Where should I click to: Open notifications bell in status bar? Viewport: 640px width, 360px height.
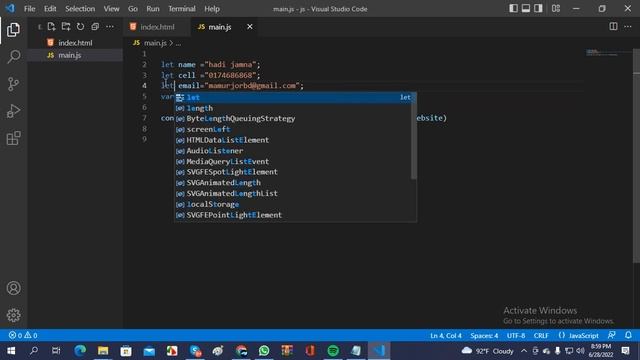click(628, 335)
